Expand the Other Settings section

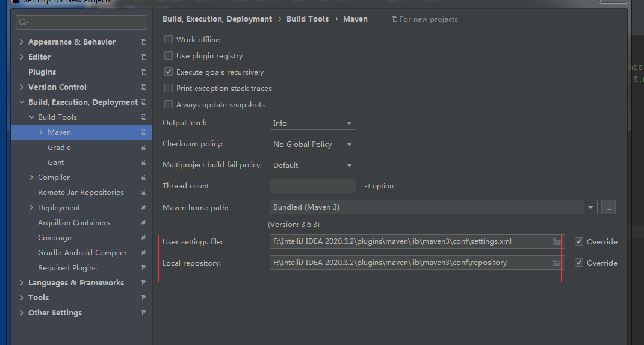coord(22,313)
